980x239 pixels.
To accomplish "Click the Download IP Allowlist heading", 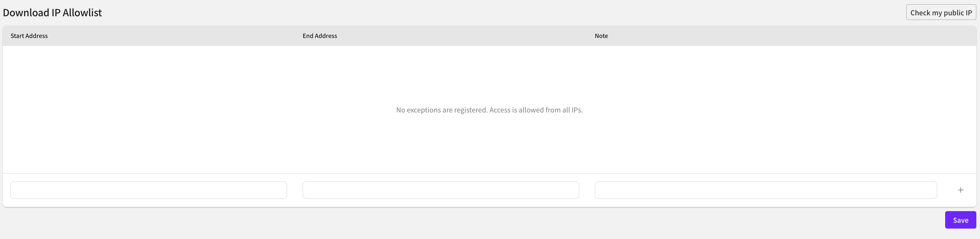I will 53,13.
